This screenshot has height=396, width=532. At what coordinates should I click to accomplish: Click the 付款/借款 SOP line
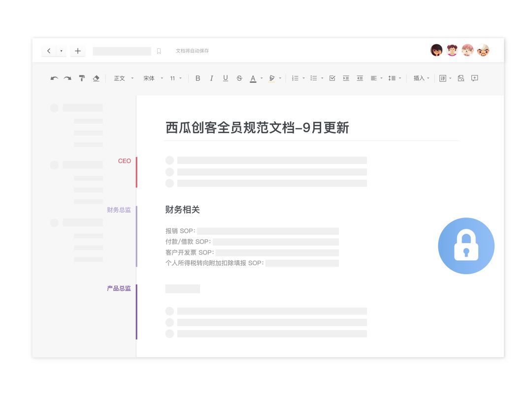[x=252, y=242]
